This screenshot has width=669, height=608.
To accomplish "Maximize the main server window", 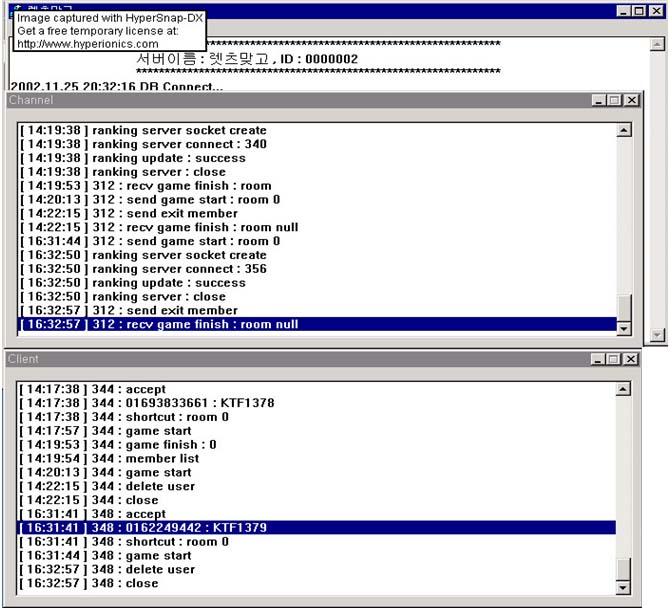I will [x=640, y=11].
